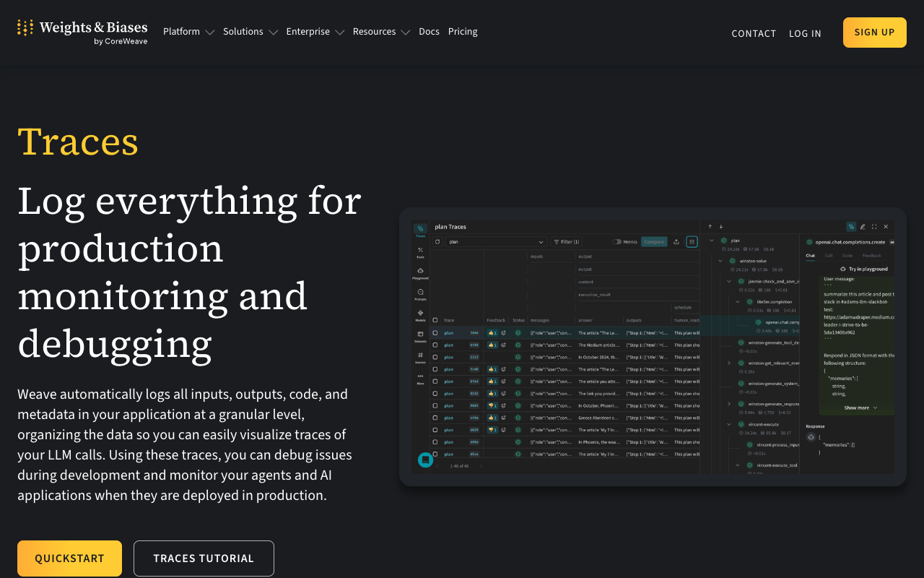
Task: Click the thumbs-down feedback on the 'In October, Phoeni' row
Action: point(492,405)
